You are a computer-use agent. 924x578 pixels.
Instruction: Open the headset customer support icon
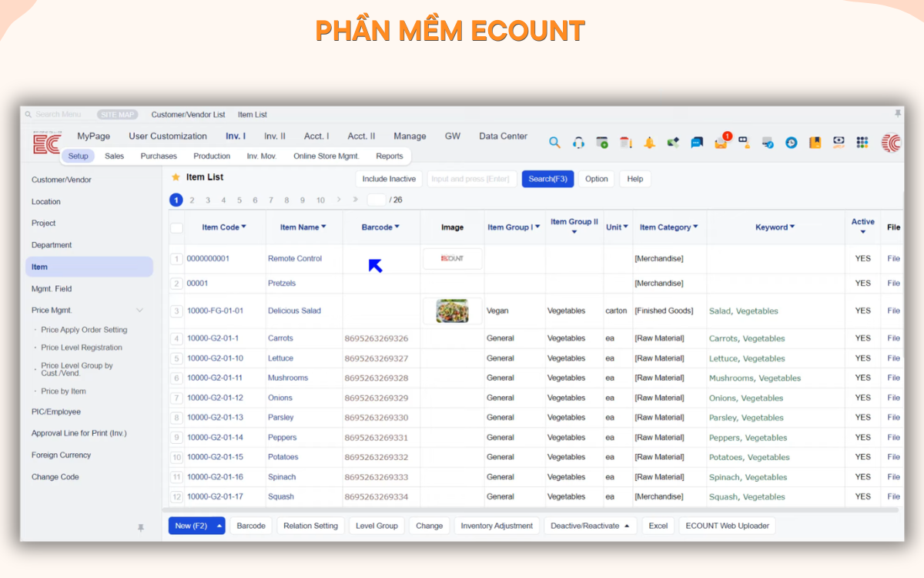click(x=578, y=143)
